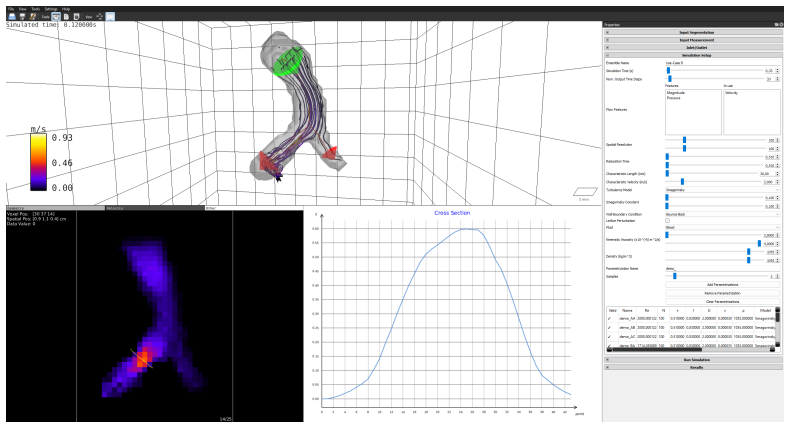Screen dimensions: 790x428
Task: Click the Cross Section chart title
Action: click(x=452, y=213)
